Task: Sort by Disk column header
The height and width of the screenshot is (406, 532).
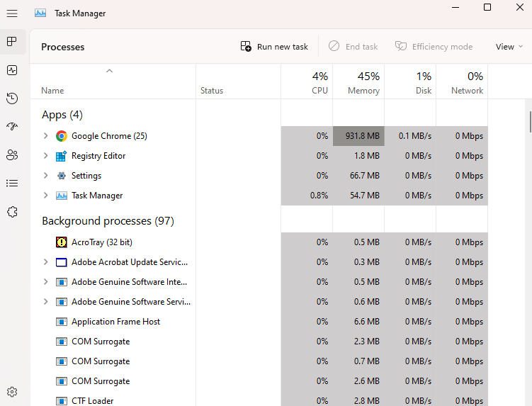Action: (x=410, y=82)
